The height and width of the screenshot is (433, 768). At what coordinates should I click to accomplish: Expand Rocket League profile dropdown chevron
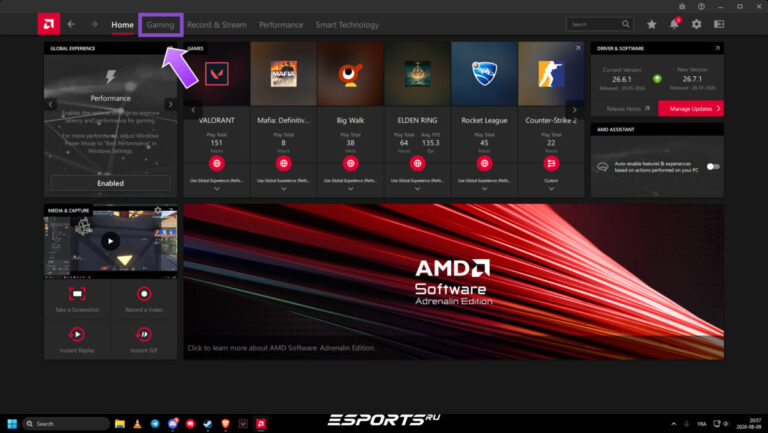click(484, 189)
